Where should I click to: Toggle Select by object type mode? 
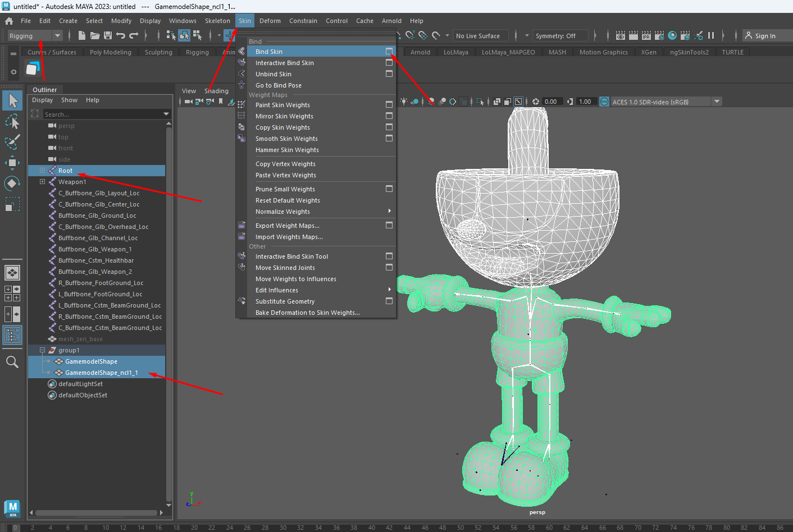click(x=184, y=35)
